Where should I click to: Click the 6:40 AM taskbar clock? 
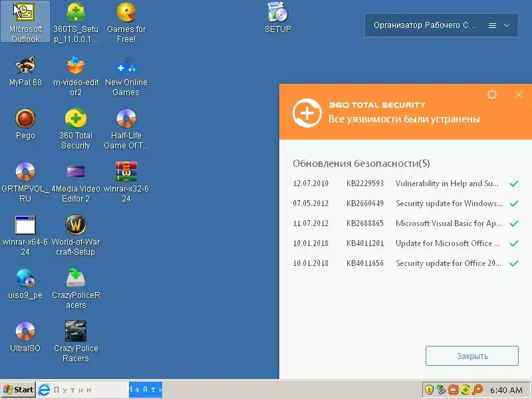[x=506, y=390]
